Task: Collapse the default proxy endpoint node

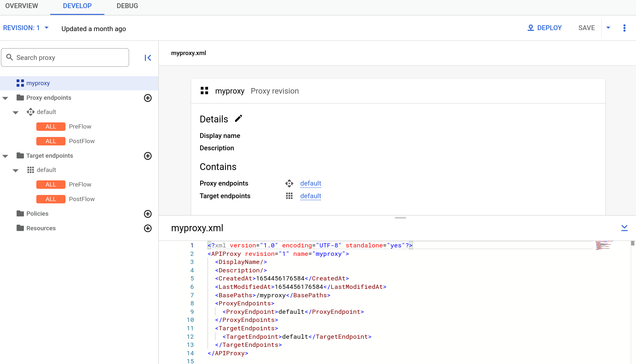Action: [15, 112]
